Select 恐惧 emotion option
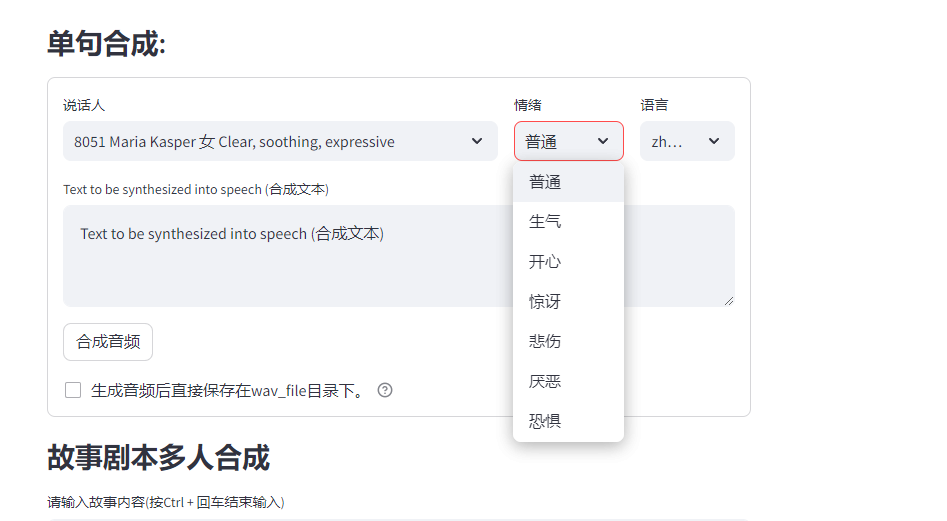The width and height of the screenshot is (947, 521). click(545, 421)
